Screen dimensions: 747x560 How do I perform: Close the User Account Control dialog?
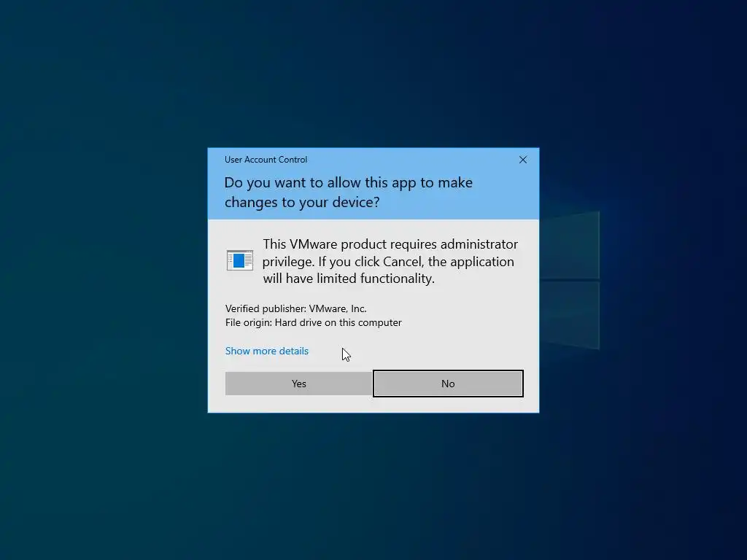point(522,160)
